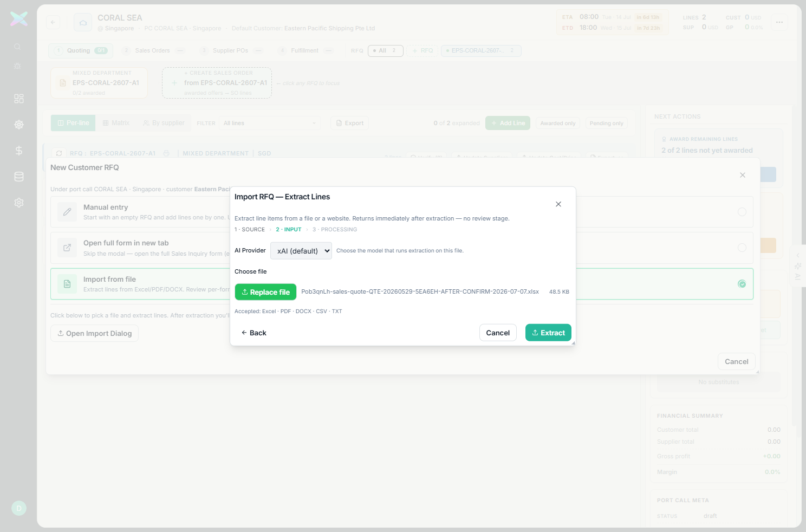Image resolution: width=806 pixels, height=532 pixels.
Task: Switch to the Fulfillment tab
Action: tap(305, 51)
